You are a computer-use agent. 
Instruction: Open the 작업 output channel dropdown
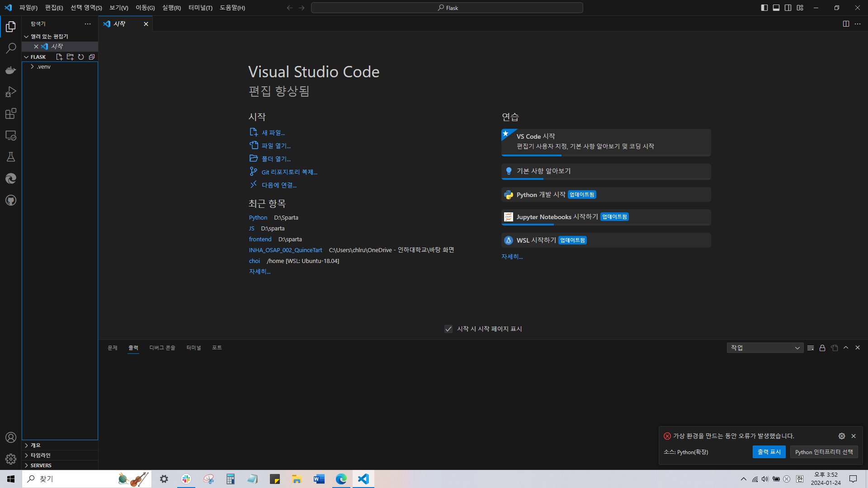[x=765, y=348]
